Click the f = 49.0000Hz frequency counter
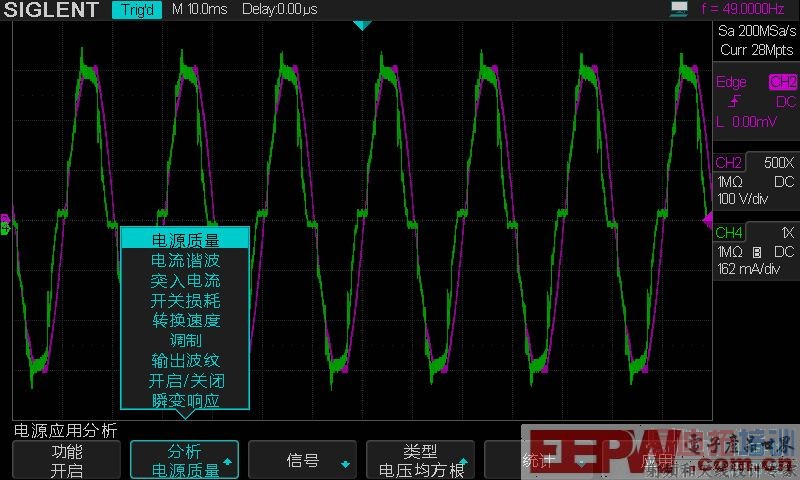 point(743,9)
